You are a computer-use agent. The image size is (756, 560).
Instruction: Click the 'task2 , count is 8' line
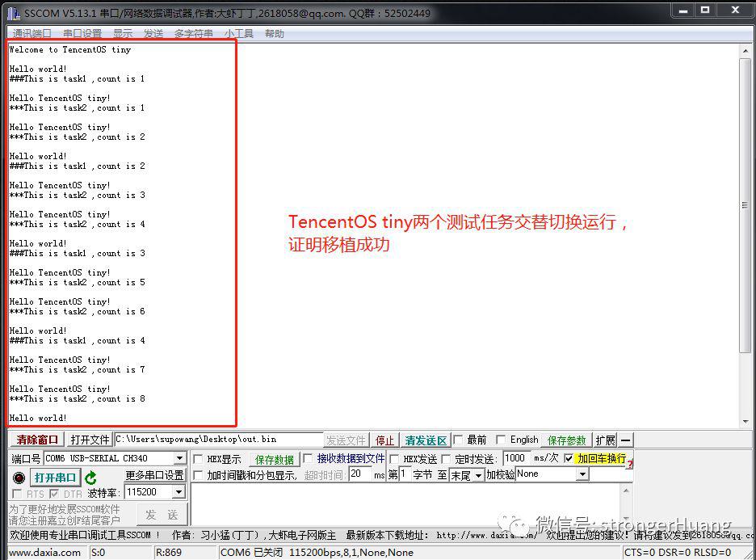point(78,398)
